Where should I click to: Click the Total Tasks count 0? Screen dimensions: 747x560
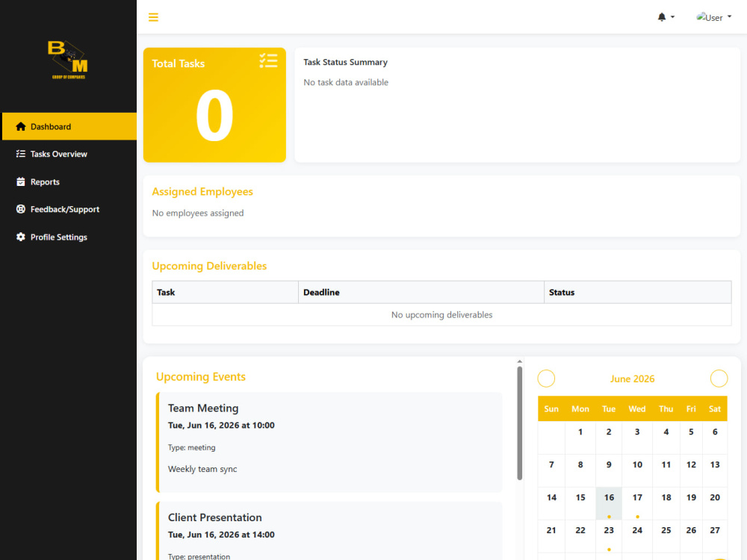point(214,116)
